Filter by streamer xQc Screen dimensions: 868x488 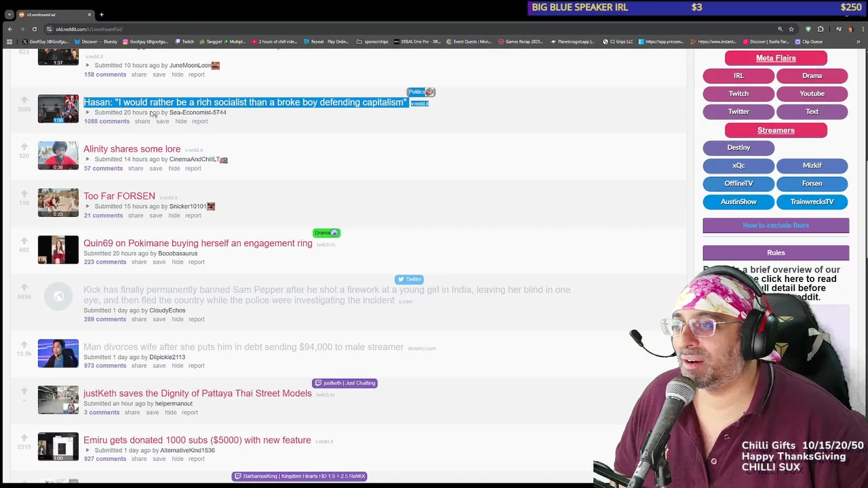tap(738, 165)
